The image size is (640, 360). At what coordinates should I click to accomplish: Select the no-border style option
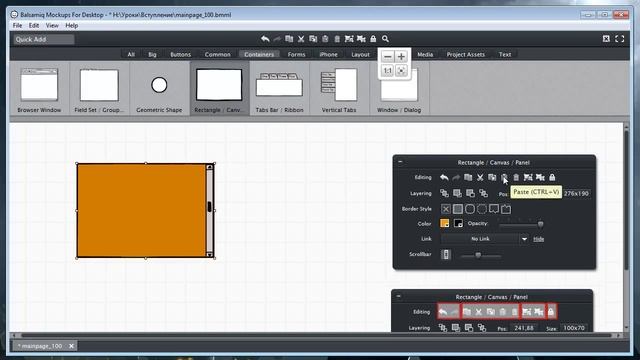pos(446,209)
